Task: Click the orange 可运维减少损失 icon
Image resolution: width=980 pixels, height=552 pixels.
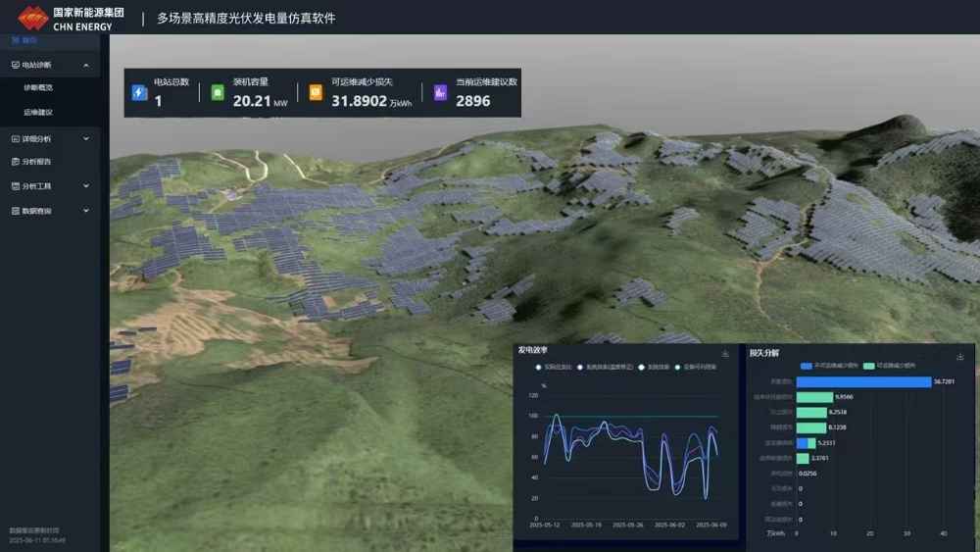Action: (x=316, y=93)
